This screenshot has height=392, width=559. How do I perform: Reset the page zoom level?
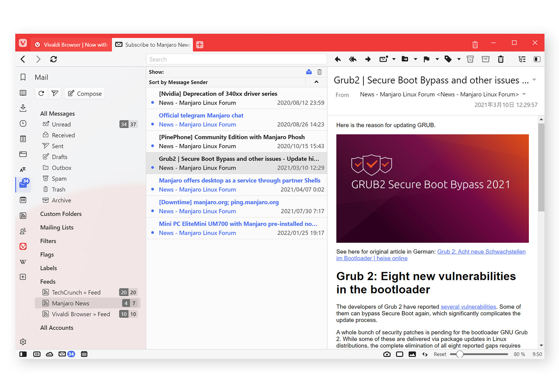[440, 354]
